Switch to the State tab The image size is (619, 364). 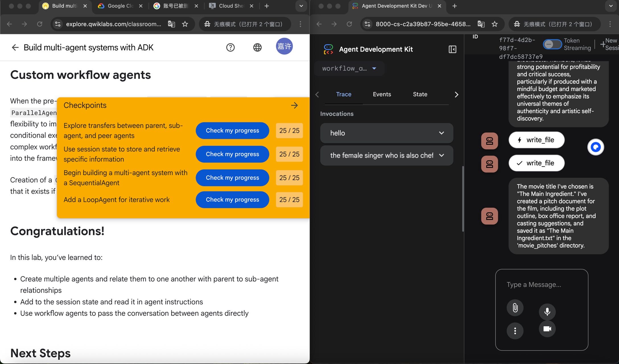point(420,94)
